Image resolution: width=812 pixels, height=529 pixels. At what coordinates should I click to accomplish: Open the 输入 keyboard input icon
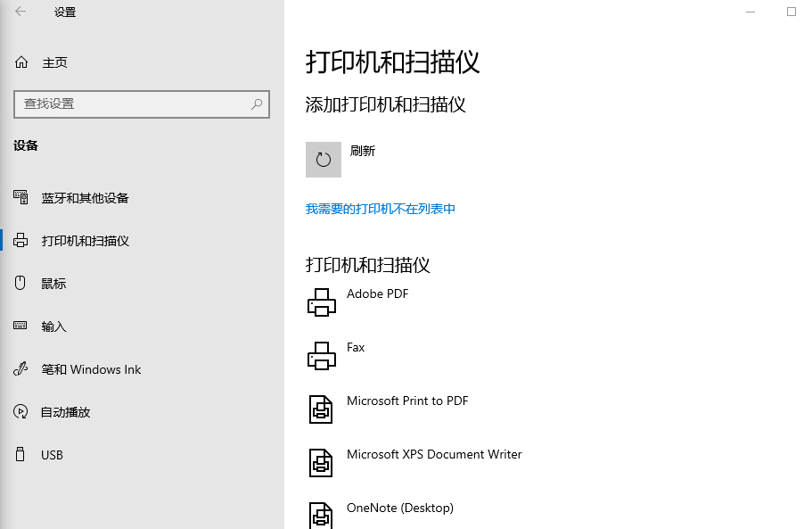(21, 326)
